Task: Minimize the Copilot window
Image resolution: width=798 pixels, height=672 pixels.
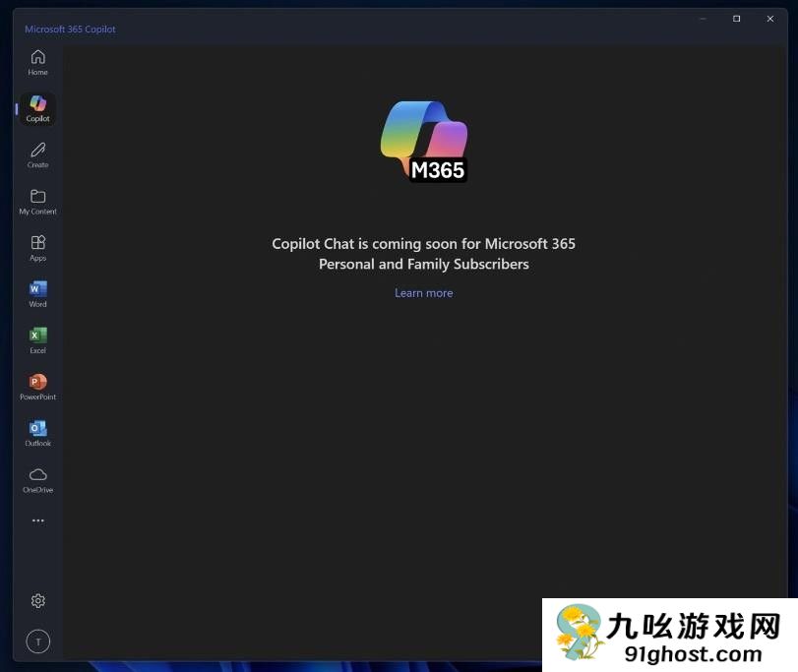Action: (703, 18)
